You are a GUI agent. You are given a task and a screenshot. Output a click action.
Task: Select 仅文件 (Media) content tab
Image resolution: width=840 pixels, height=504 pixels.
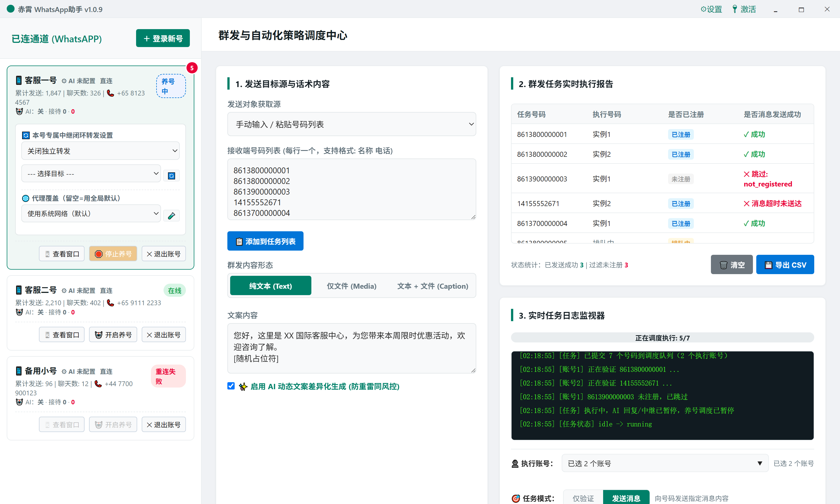point(351,286)
